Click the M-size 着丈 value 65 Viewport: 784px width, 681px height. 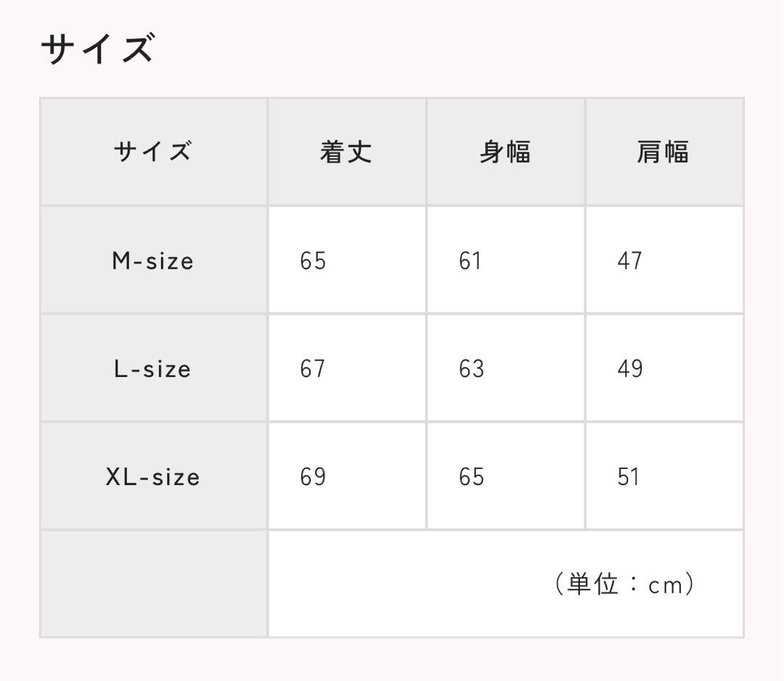313,261
